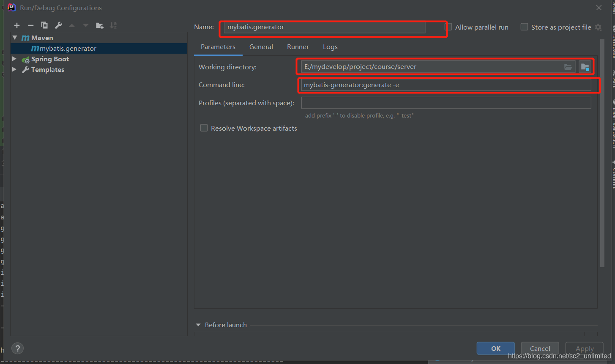The height and width of the screenshot is (364, 615).
Task: Click in the Working directory field
Action: click(x=438, y=67)
